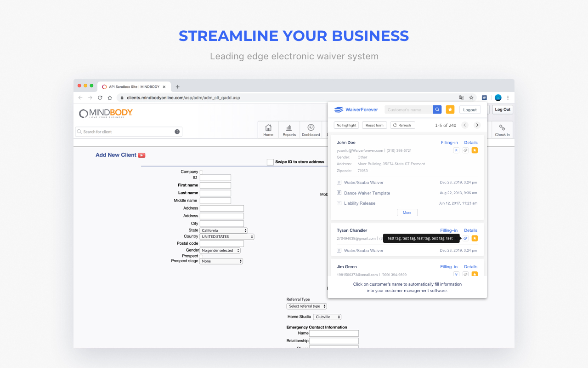Show more waivers with the More link
The width and height of the screenshot is (588, 368).
407,212
